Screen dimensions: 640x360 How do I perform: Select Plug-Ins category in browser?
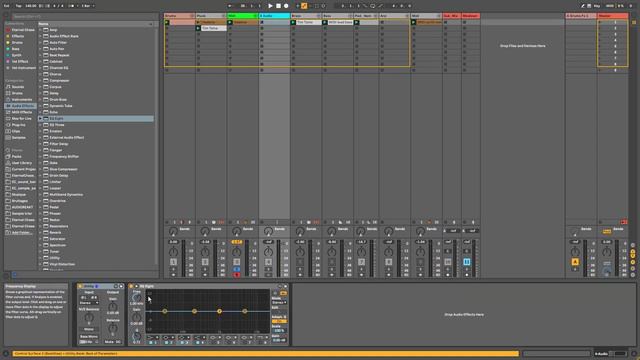tap(18, 125)
